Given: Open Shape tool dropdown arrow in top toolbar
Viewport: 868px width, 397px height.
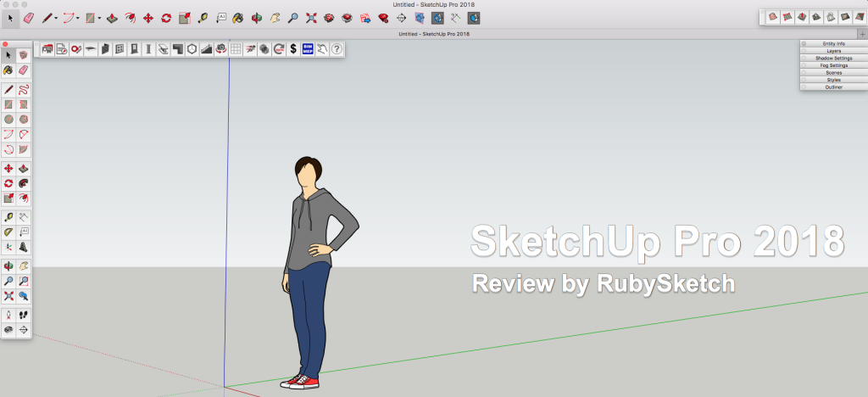Looking at the screenshot, I should coord(99,18).
